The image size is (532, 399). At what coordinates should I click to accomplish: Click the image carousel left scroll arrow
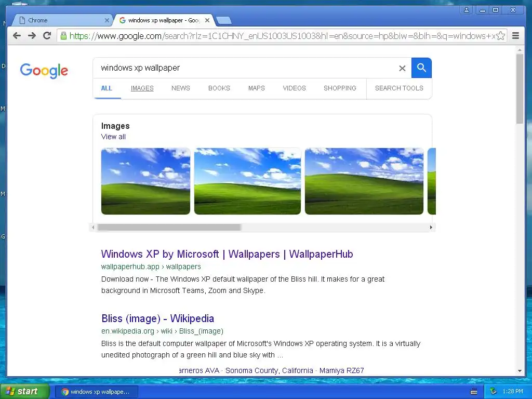click(x=93, y=228)
